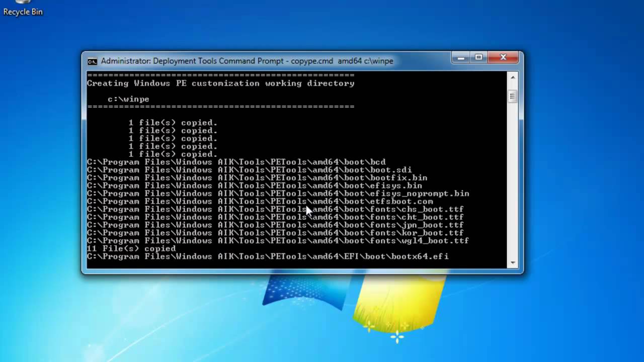Click the line ending in jpn_boot.ttf
Image resolution: width=644 pixels, height=362 pixels.
click(275, 225)
